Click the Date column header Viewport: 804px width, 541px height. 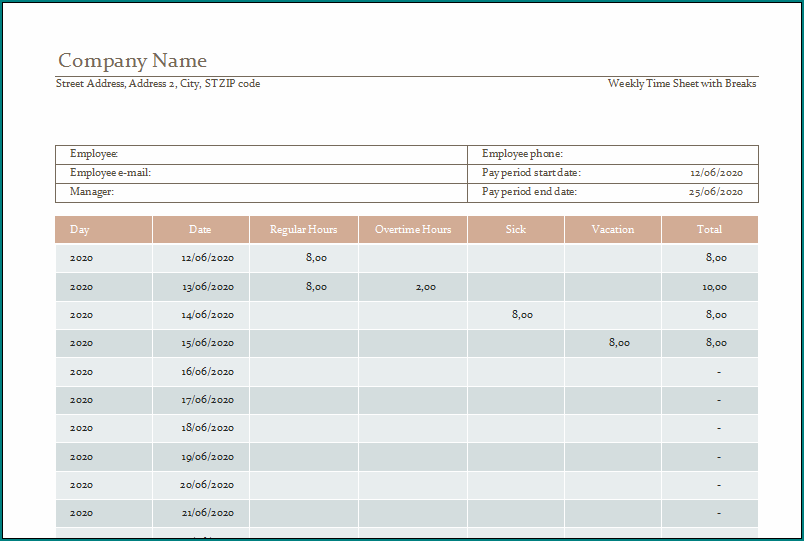200,229
